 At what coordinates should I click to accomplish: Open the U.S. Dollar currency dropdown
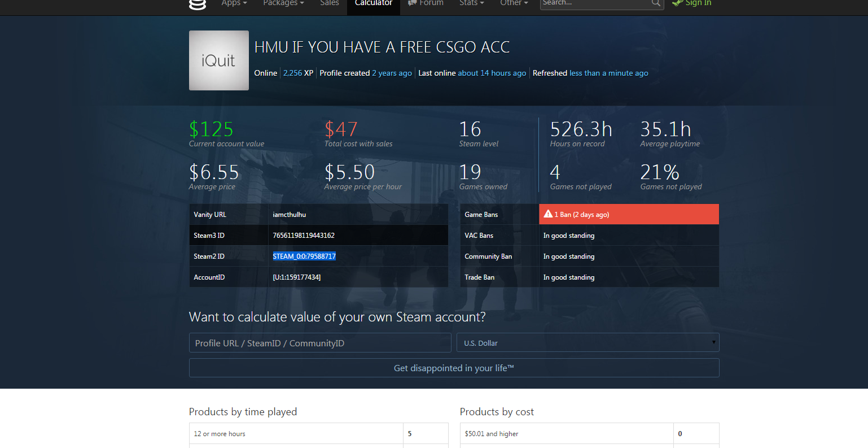588,343
